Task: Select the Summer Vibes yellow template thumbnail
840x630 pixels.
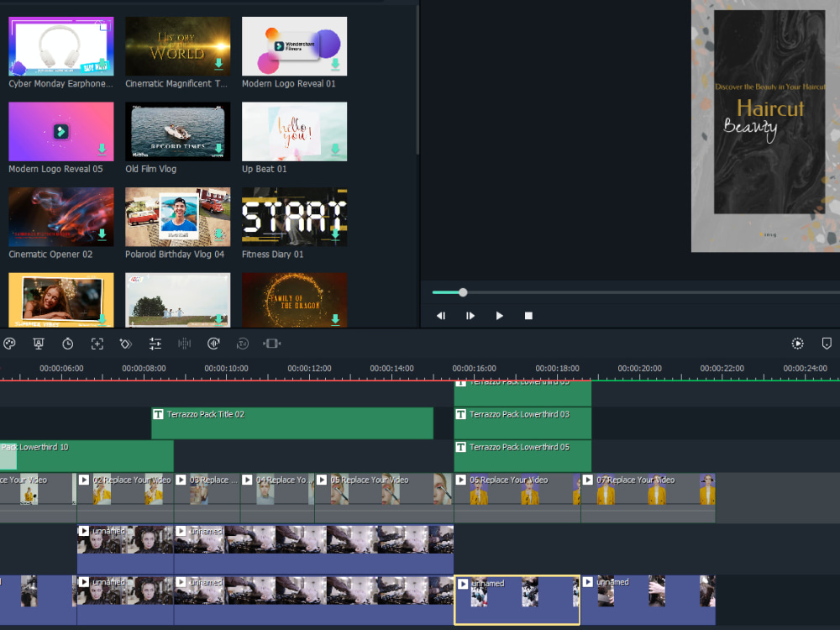Action: click(61, 300)
